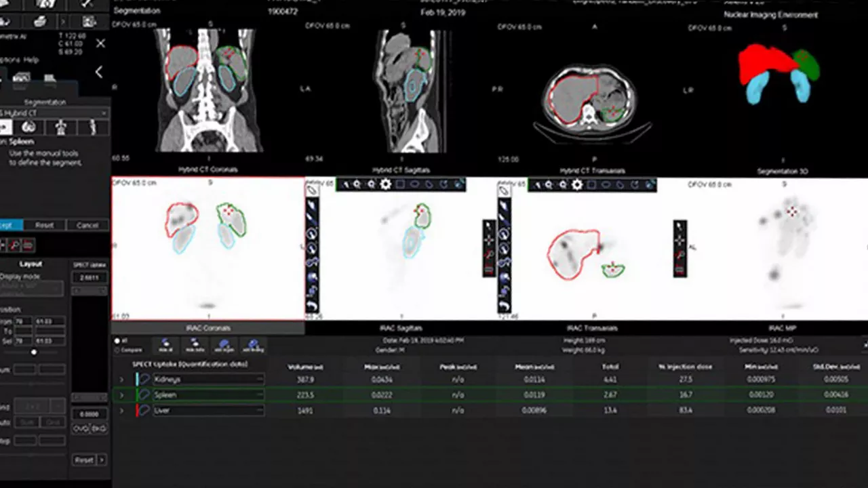Viewport: 868px width, 488px height.
Task: Open the Help menu
Action: tap(31, 60)
